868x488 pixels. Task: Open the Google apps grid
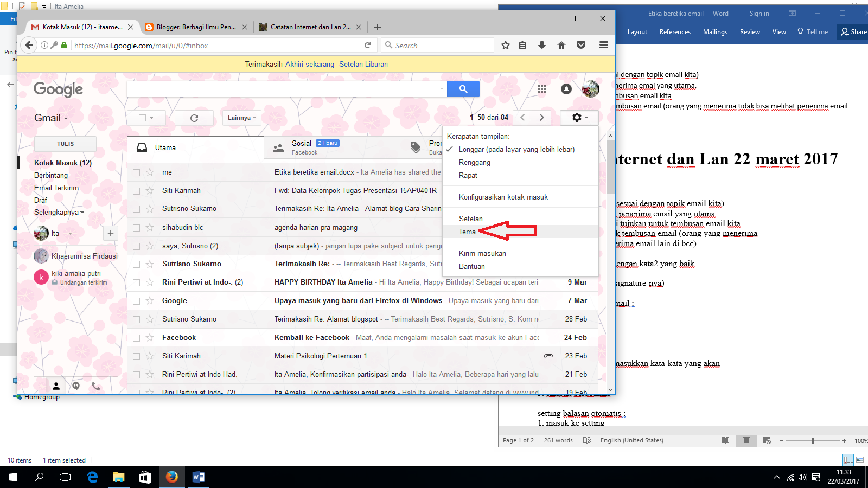[541, 89]
